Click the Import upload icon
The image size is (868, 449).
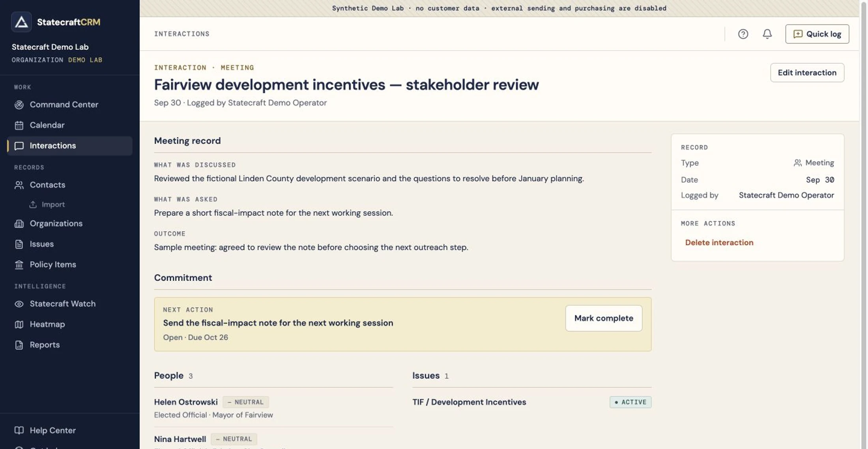[x=33, y=204]
